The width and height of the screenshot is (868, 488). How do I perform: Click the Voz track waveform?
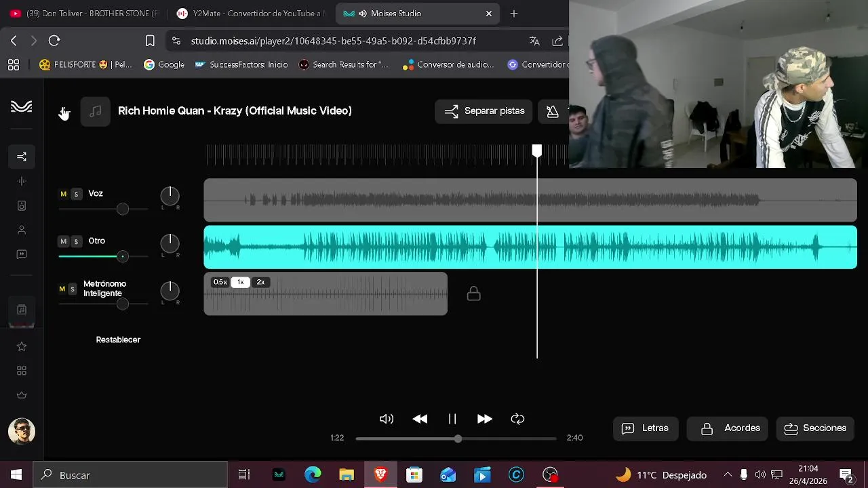point(530,200)
